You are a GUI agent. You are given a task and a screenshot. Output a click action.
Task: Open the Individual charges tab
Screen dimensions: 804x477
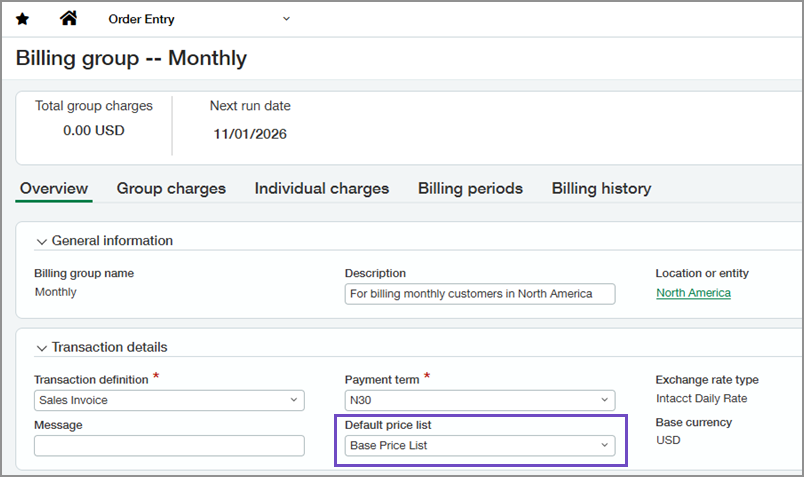point(321,188)
